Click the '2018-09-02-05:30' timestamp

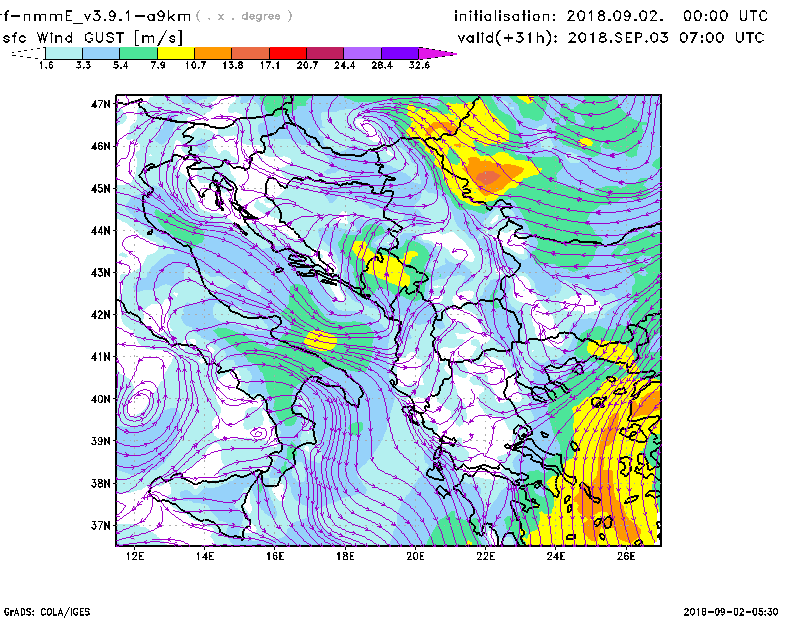[731, 612]
